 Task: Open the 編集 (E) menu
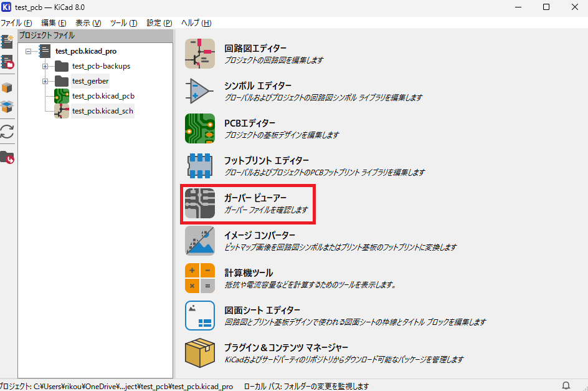[54, 23]
